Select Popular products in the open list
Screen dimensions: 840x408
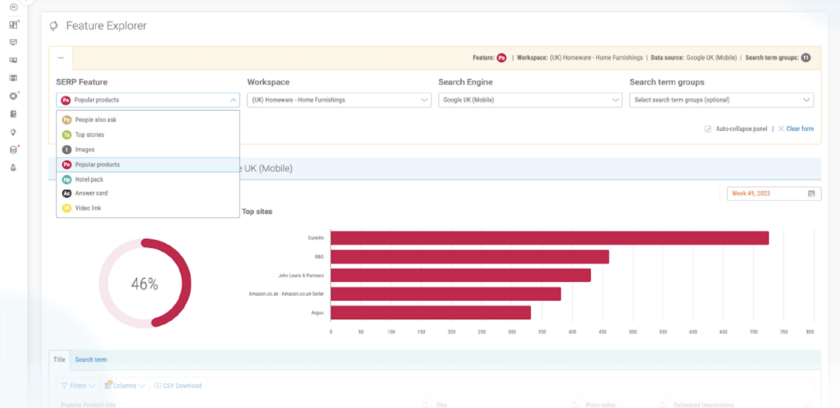[148, 165]
